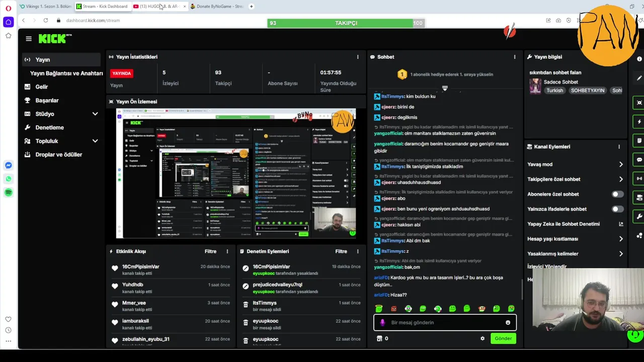Open Yayın Bağlantısı ve Anahtarı page
Image resolution: width=644 pixels, height=362 pixels.
click(66, 73)
